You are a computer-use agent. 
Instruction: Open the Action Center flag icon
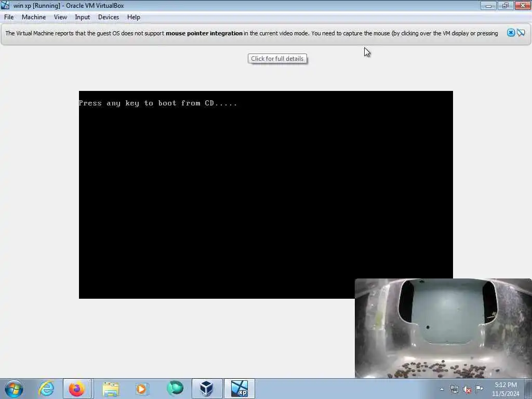click(479, 389)
